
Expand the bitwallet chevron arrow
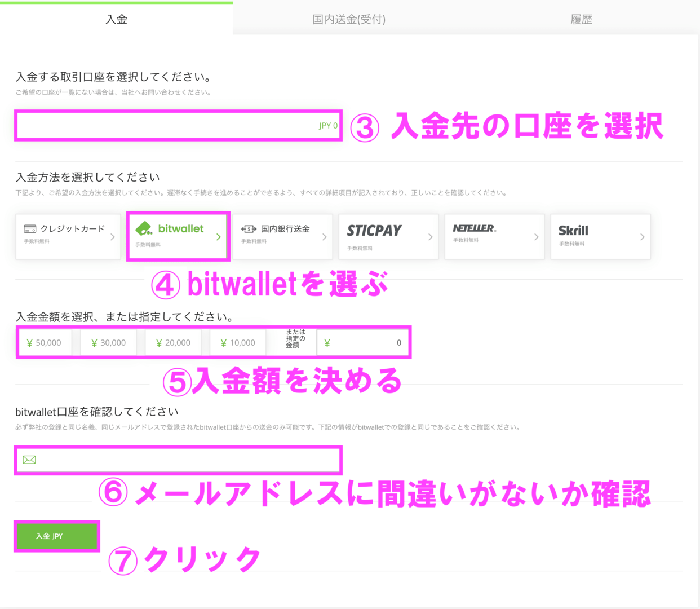click(x=219, y=237)
